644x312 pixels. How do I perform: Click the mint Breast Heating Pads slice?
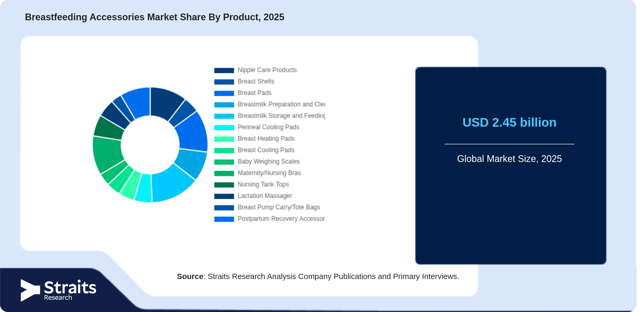click(x=131, y=185)
